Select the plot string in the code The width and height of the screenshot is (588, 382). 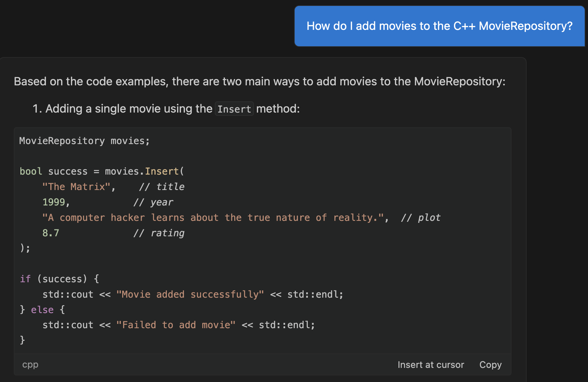point(214,217)
